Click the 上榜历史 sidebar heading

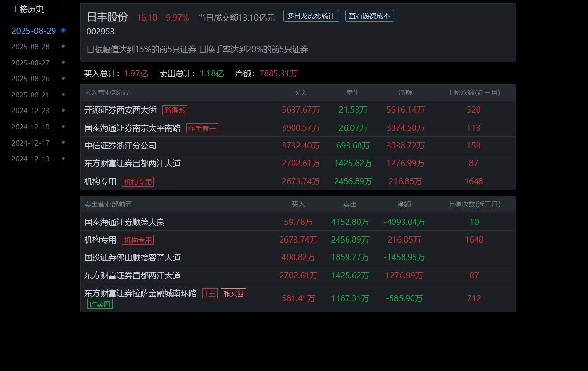click(x=28, y=9)
